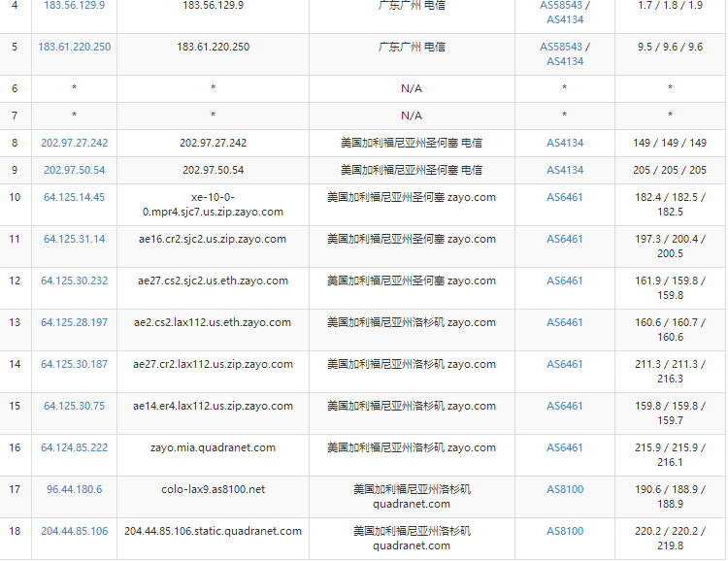Open AS58543 link in hop 5 row
Screen dimensions: 728x561
(561, 47)
